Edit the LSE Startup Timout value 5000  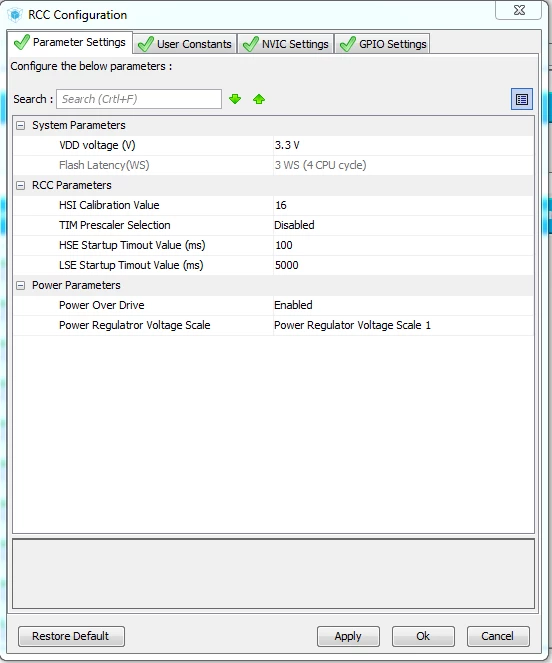click(403, 265)
